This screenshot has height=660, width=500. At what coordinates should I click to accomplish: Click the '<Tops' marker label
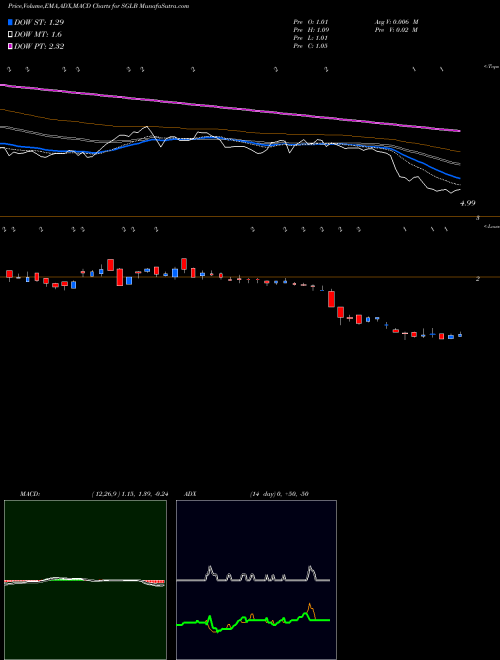click(x=491, y=67)
